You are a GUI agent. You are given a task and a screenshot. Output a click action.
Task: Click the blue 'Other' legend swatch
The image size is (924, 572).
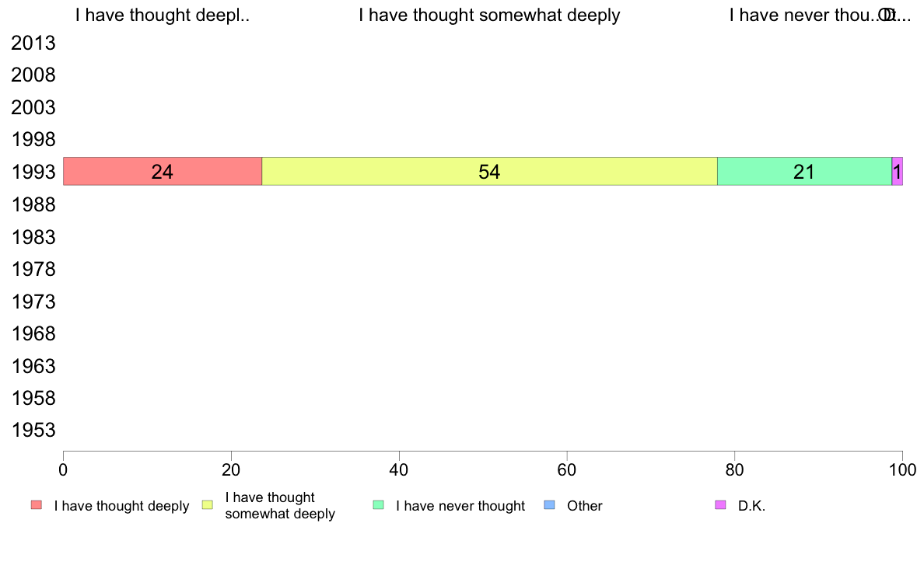(x=549, y=505)
